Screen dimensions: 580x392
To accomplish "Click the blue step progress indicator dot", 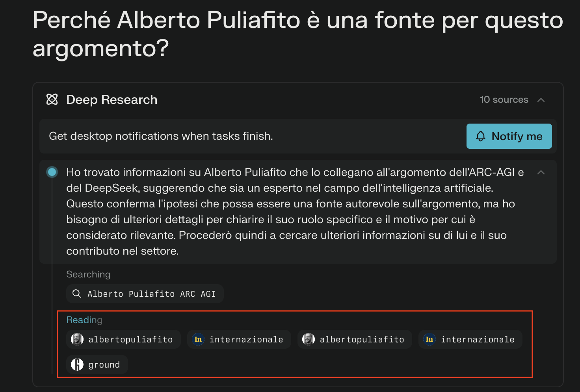I will point(52,172).
